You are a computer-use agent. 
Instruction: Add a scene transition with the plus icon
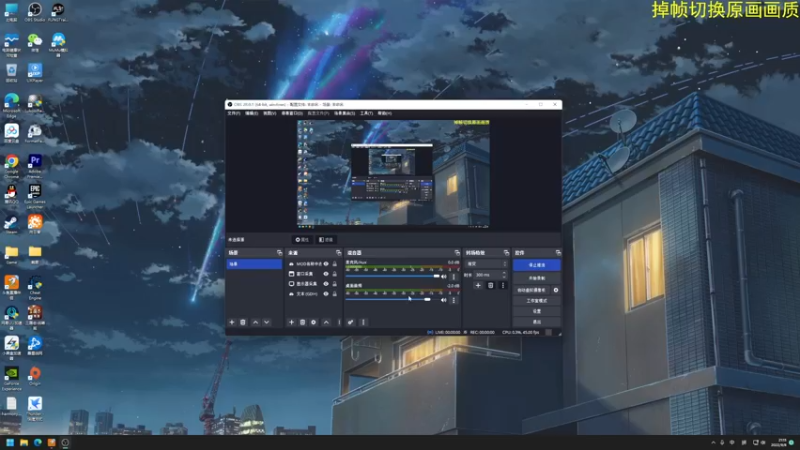(478, 285)
